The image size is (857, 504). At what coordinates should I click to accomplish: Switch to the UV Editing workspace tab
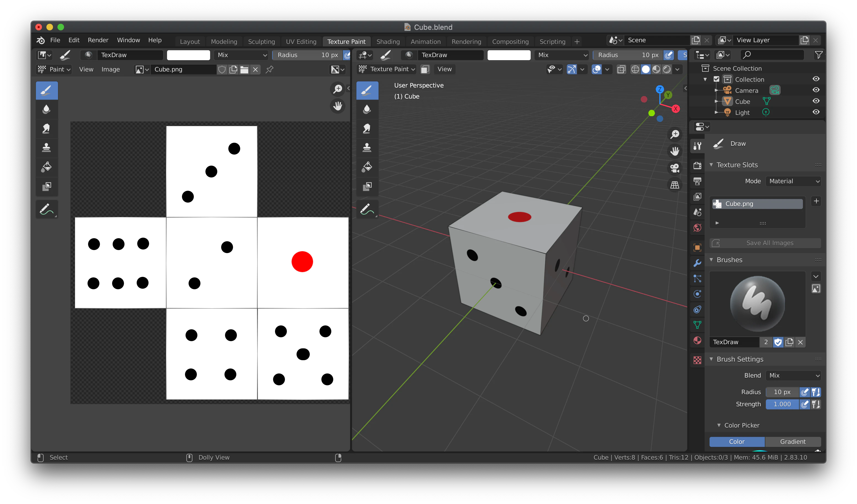click(301, 41)
